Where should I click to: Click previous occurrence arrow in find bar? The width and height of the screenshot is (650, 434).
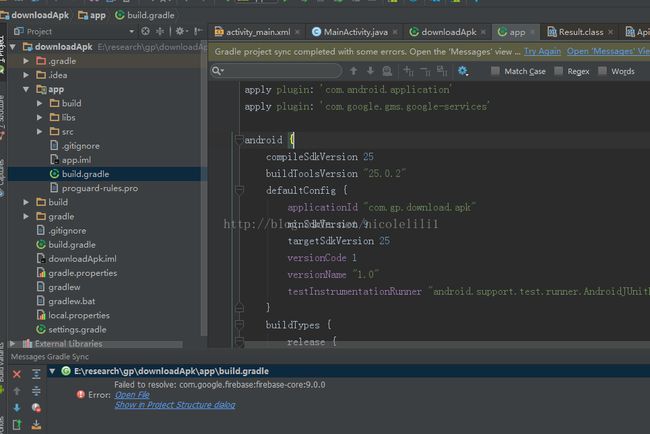click(x=354, y=71)
